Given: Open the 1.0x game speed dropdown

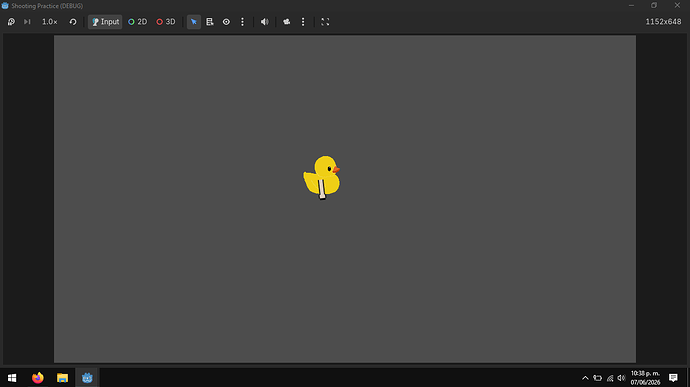Looking at the screenshot, I should (x=50, y=22).
